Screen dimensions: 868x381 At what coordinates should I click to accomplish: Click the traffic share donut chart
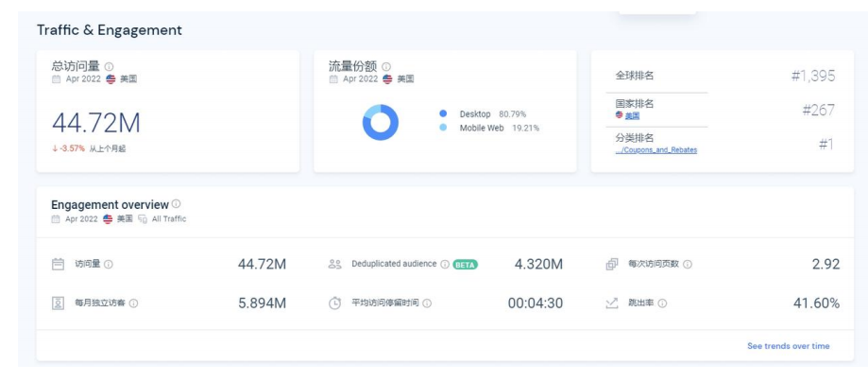pyautogui.click(x=381, y=122)
